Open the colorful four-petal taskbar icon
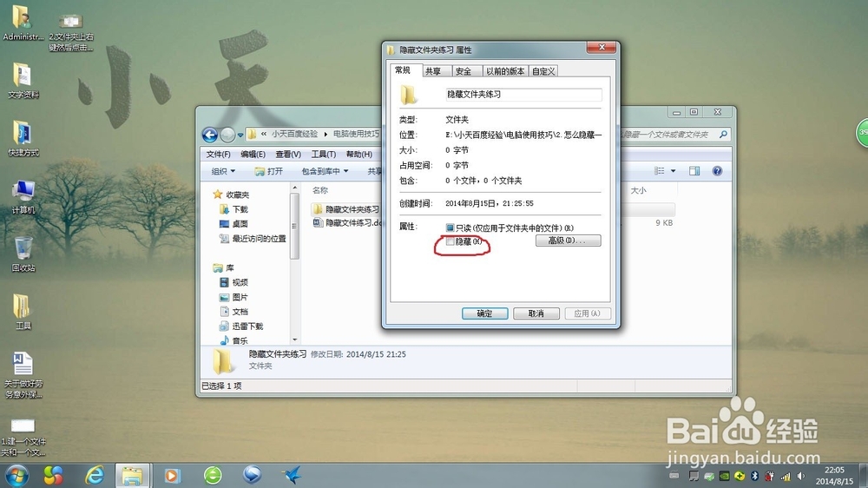Image resolution: width=868 pixels, height=488 pixels. (x=54, y=475)
